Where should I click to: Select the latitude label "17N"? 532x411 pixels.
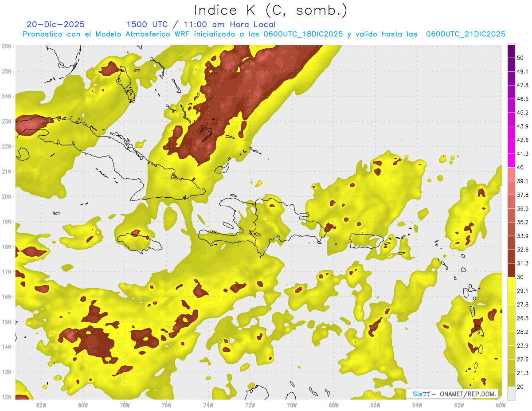pyautogui.click(x=7, y=272)
